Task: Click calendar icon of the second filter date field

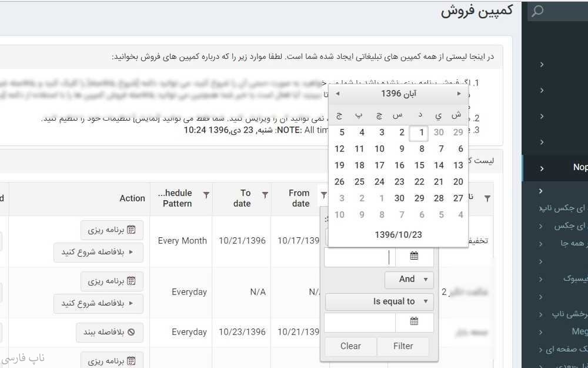Action: tap(415, 321)
